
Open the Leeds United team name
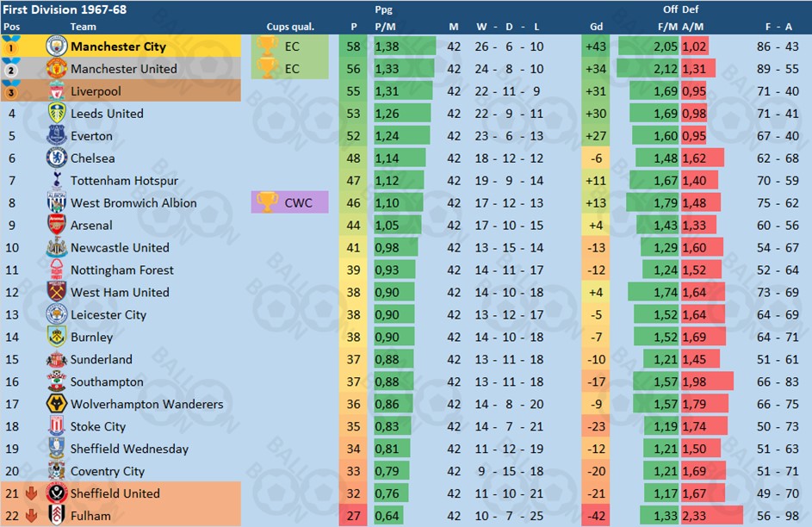pos(107,114)
